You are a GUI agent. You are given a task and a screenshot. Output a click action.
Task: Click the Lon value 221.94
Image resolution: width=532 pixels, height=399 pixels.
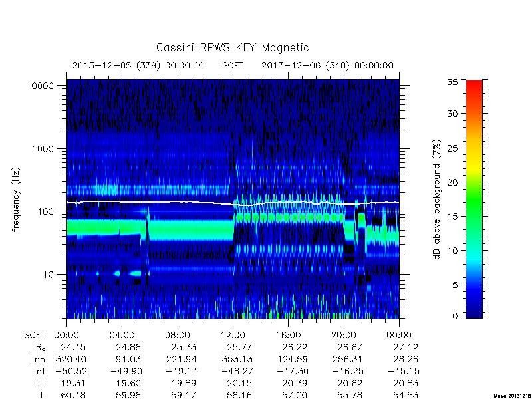coord(182,359)
